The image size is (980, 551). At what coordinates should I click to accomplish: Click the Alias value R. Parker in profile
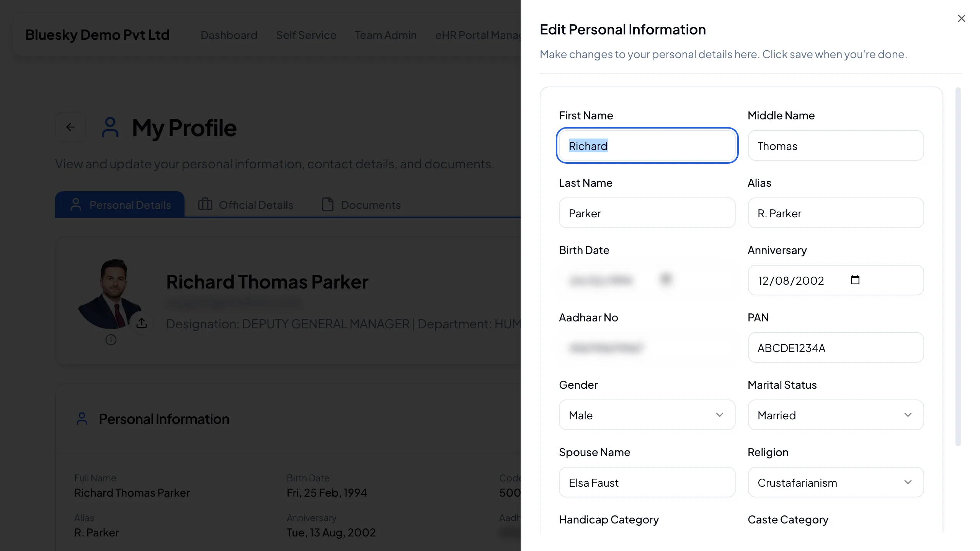click(x=96, y=533)
